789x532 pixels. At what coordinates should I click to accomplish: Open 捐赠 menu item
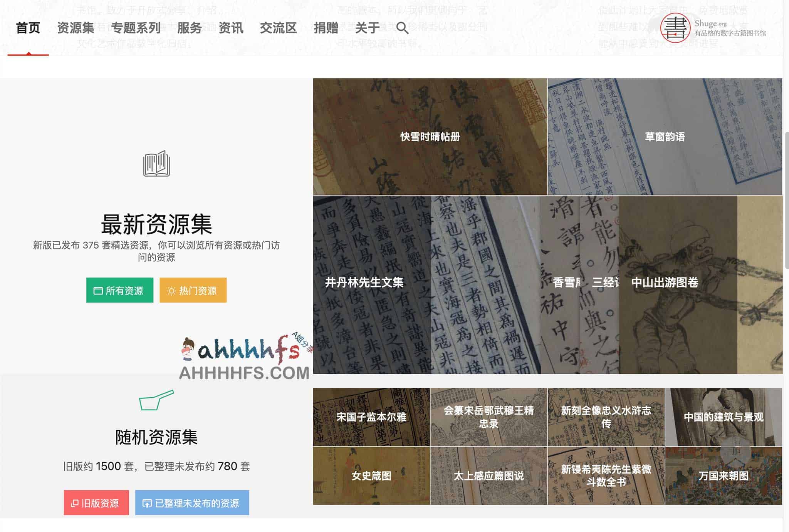point(326,28)
